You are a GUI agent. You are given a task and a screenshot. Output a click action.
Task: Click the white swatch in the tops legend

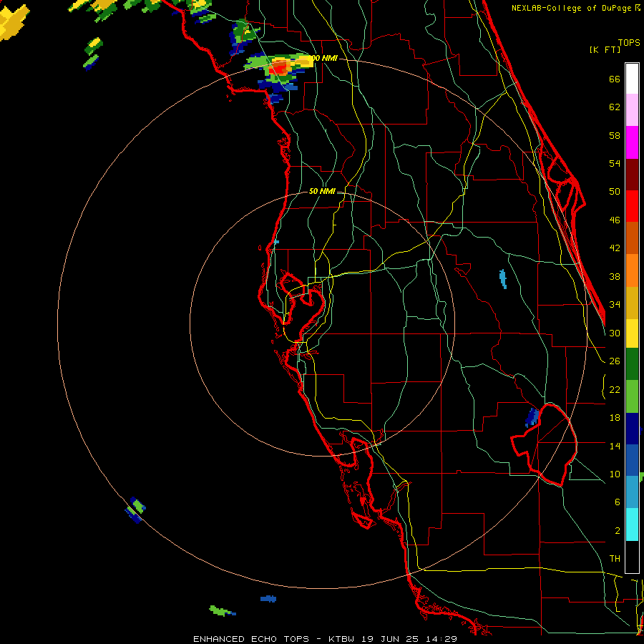pyautogui.click(x=632, y=79)
